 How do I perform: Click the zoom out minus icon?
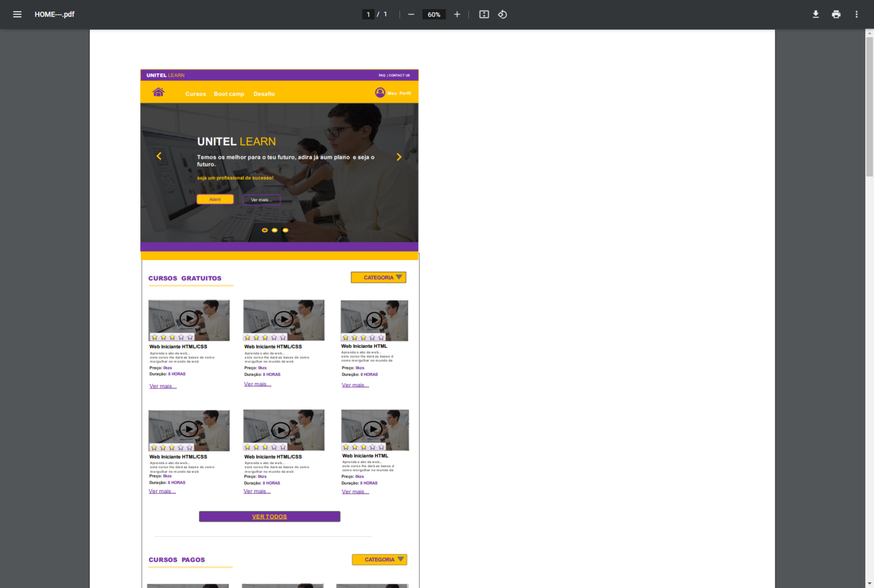(411, 14)
